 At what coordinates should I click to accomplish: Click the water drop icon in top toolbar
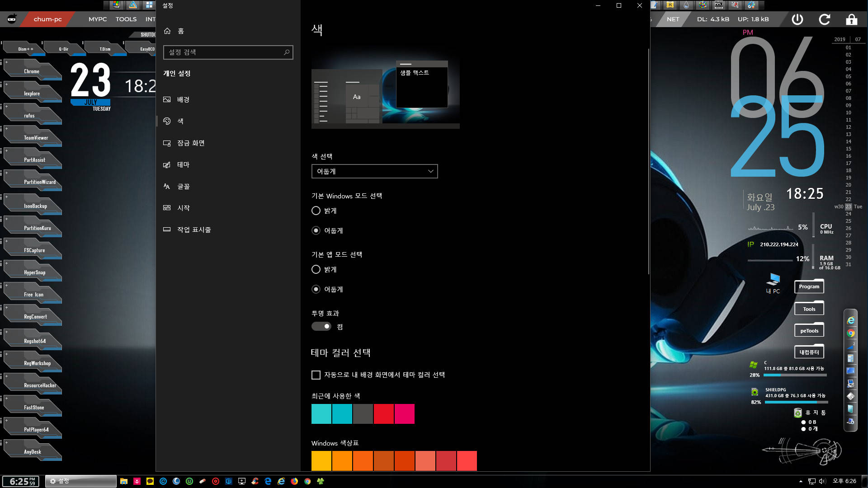pyautogui.click(x=686, y=5)
